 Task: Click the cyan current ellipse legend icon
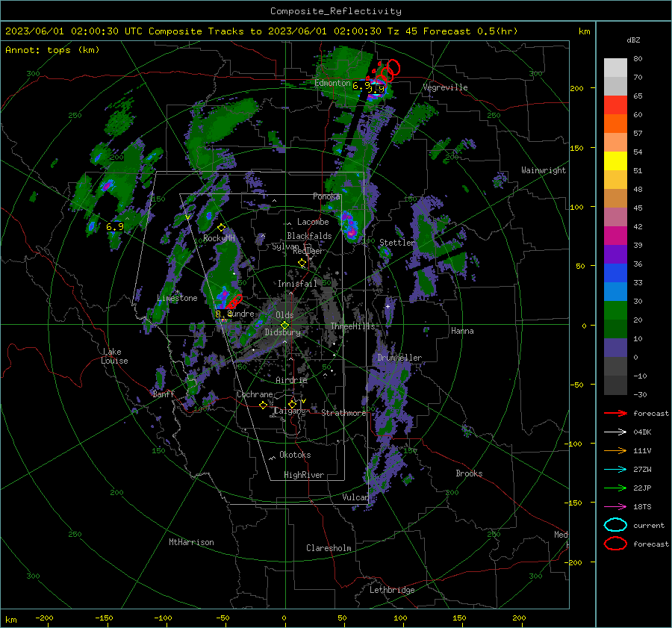615,525
